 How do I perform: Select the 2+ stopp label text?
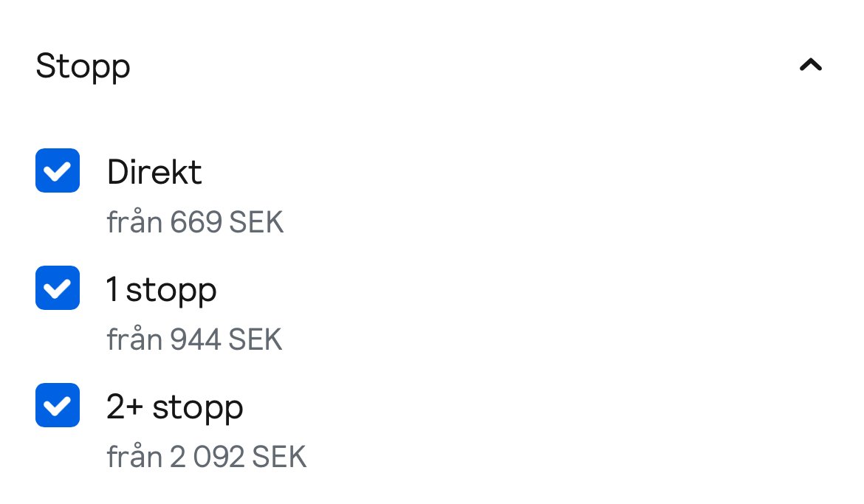[x=175, y=407]
